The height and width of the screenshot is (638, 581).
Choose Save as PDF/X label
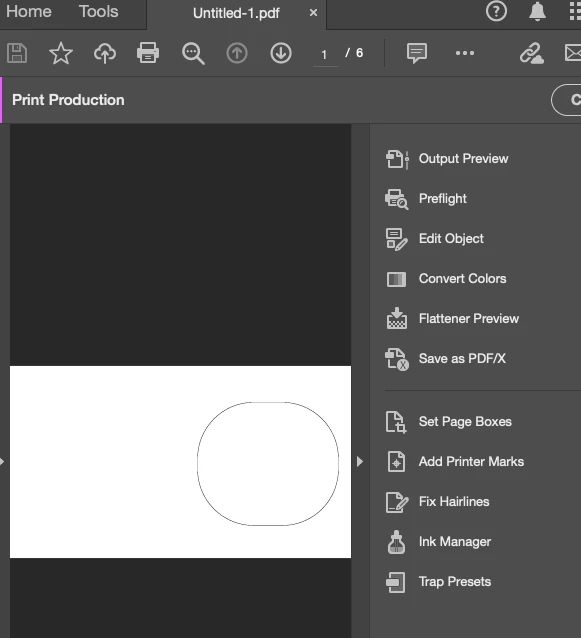point(462,358)
